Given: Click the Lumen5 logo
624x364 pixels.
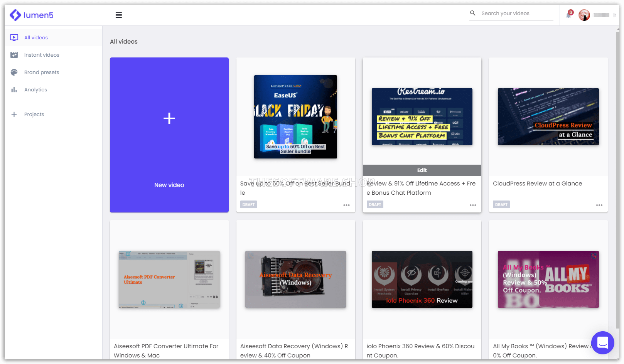Looking at the screenshot, I should pyautogui.click(x=32, y=15).
